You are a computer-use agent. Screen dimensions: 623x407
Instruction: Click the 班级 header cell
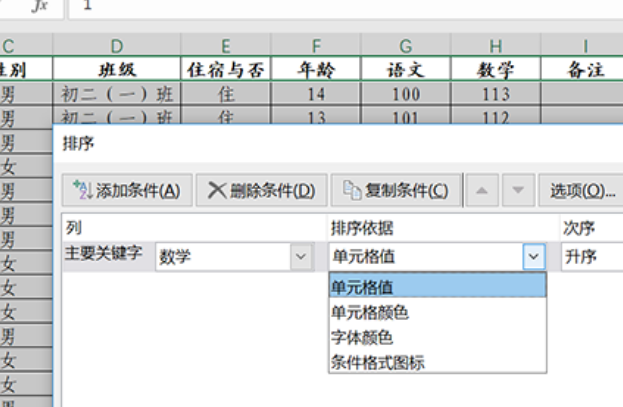[x=116, y=70]
